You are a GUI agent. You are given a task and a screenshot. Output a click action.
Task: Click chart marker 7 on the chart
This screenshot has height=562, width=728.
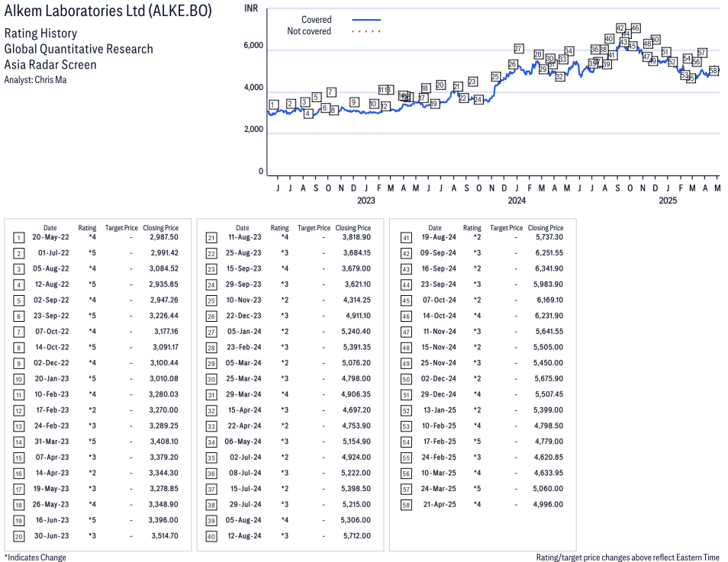pos(331,92)
